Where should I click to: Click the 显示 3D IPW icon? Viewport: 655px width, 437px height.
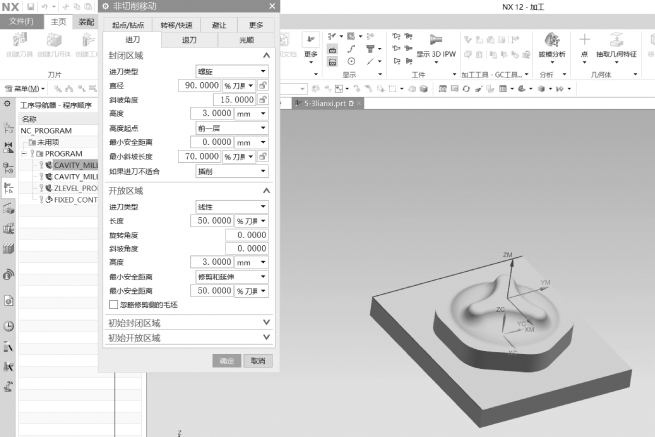point(435,42)
